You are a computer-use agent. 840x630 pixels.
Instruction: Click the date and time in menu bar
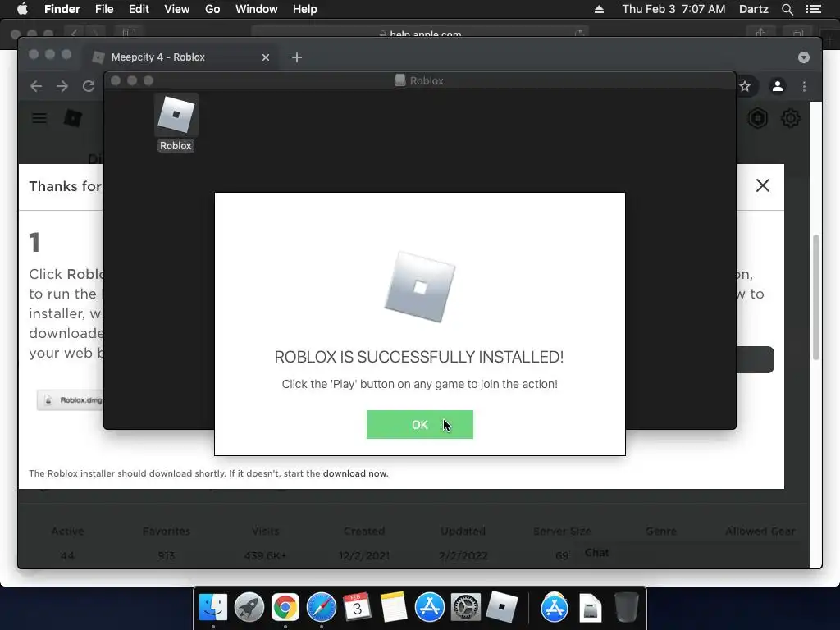tap(674, 9)
